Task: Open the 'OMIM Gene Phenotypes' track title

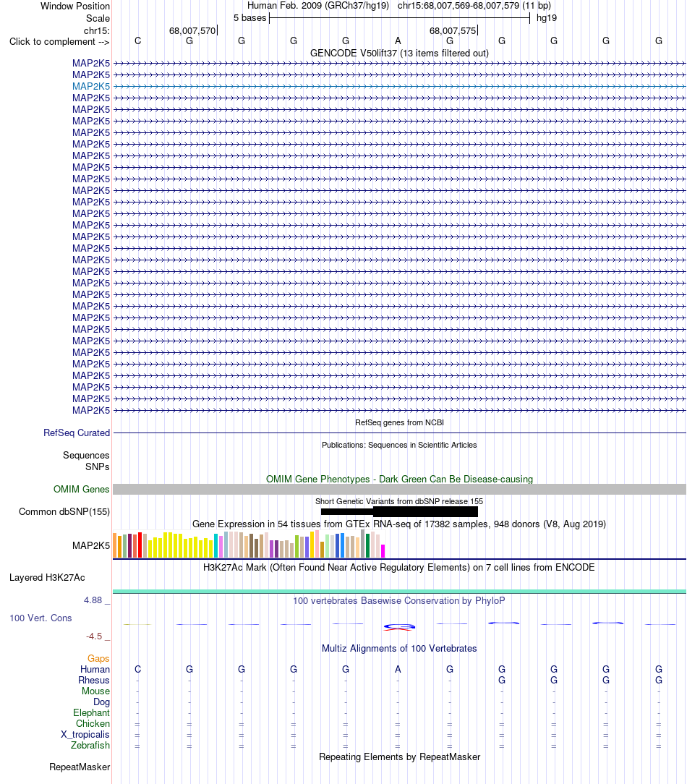Action: [x=399, y=479]
